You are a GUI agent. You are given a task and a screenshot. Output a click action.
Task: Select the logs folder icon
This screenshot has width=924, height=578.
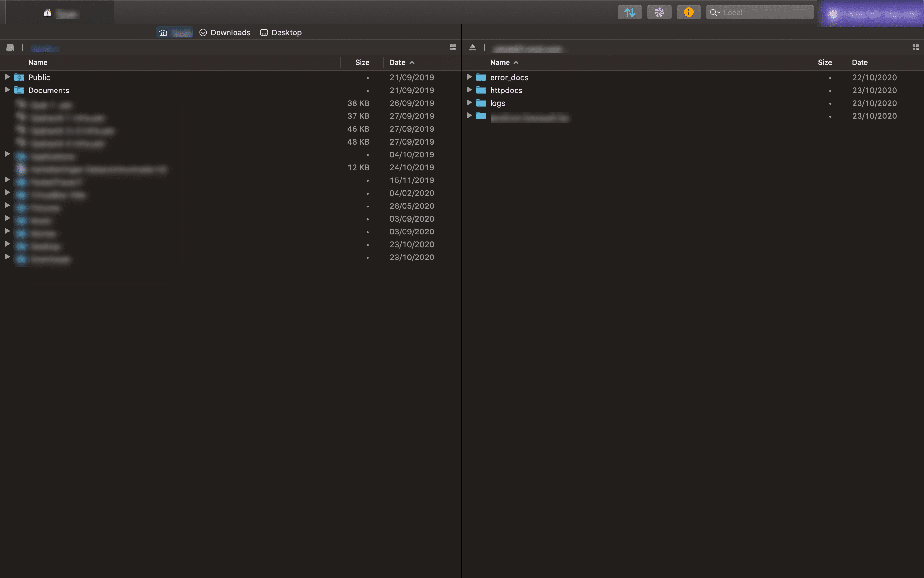coord(481,103)
